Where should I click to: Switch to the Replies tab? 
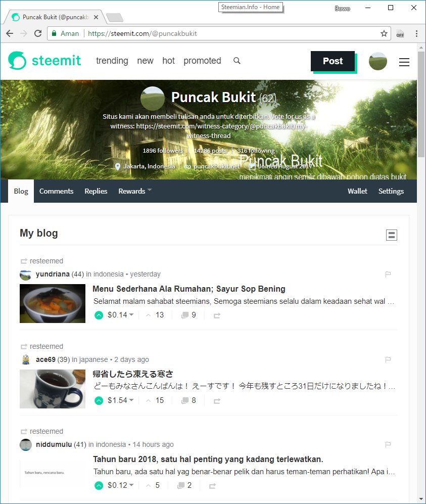click(96, 191)
